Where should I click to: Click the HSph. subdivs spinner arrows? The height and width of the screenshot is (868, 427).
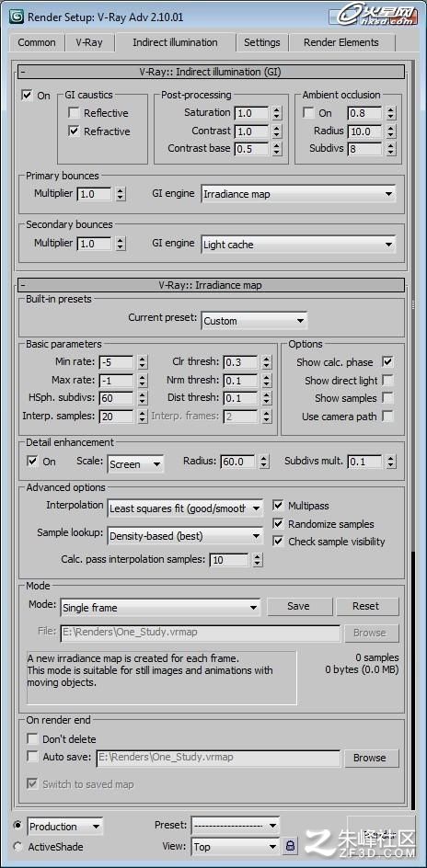(143, 398)
